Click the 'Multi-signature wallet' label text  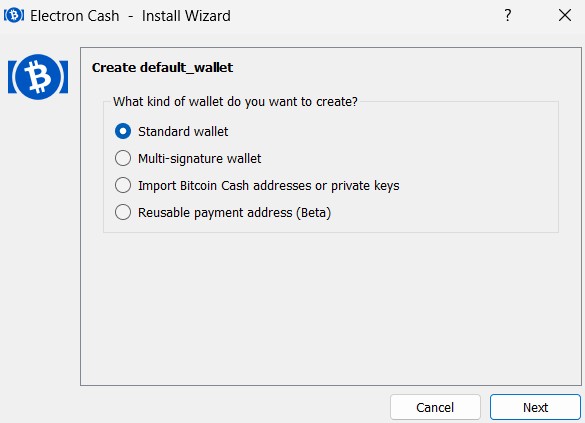[200, 159]
